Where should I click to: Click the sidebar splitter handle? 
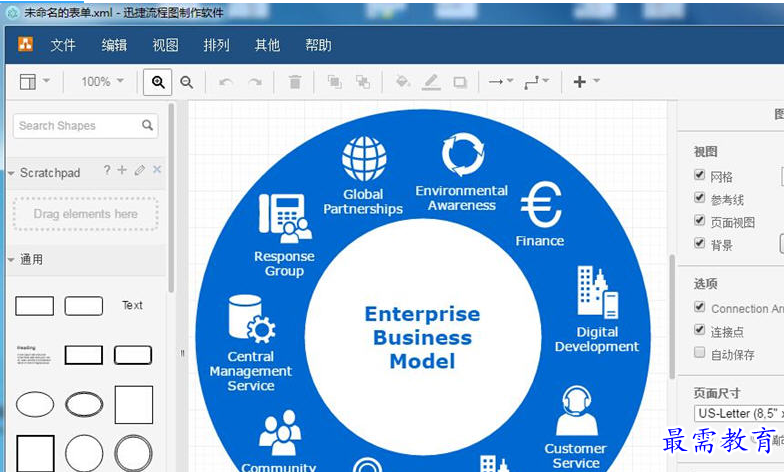point(182,353)
